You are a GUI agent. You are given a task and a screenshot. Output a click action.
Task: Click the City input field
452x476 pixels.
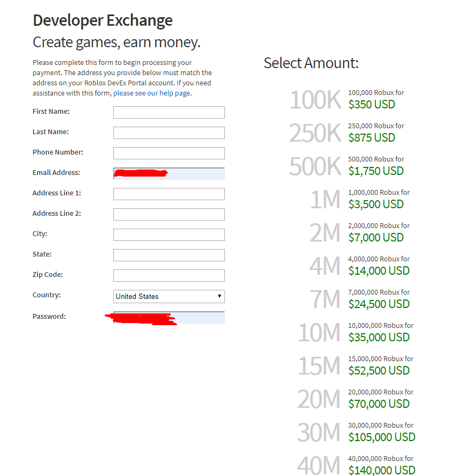pyautogui.click(x=169, y=235)
